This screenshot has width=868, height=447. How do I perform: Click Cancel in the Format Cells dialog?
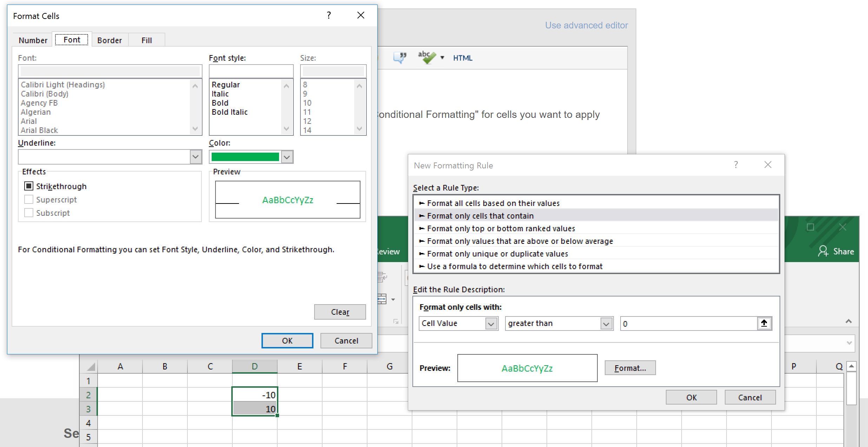(346, 341)
